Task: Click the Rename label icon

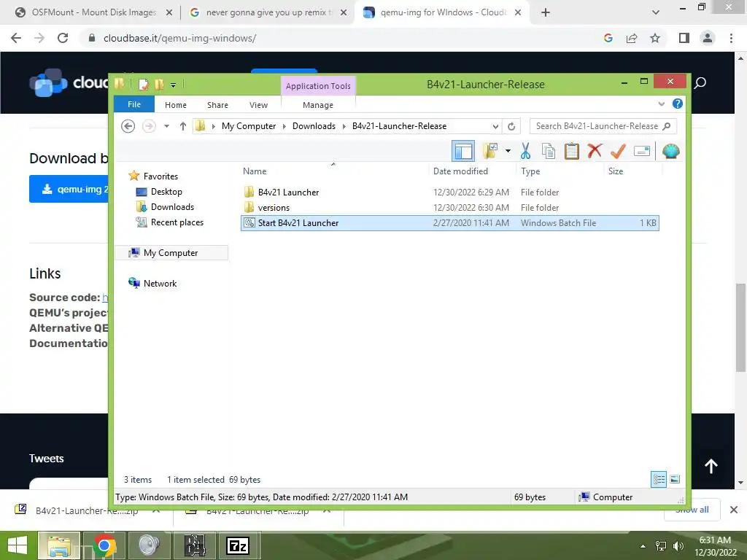Action: [x=642, y=152]
